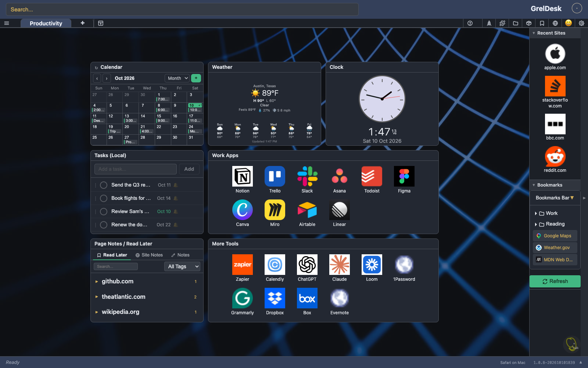Open Figma in Work Apps
Image resolution: width=588 pixels, height=368 pixels.
404,176
